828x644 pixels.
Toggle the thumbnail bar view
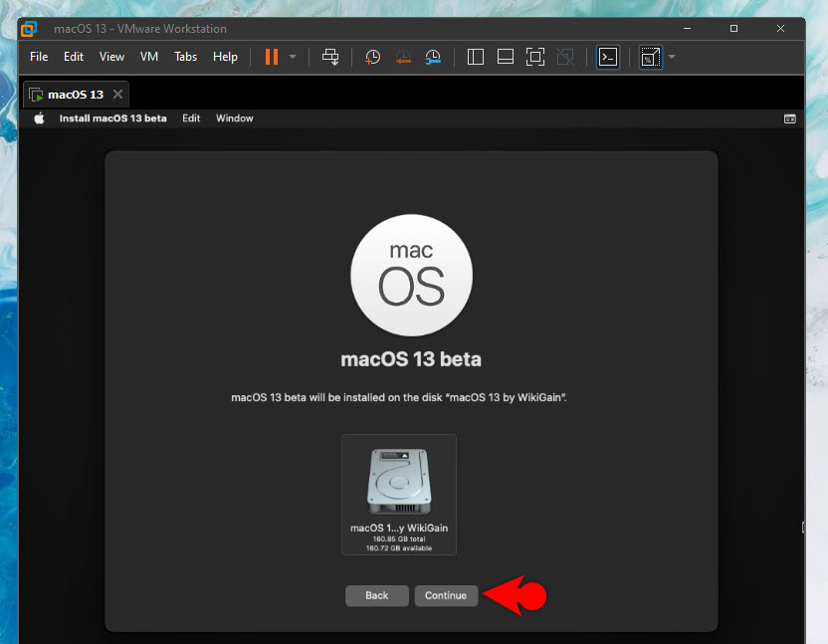[506, 57]
